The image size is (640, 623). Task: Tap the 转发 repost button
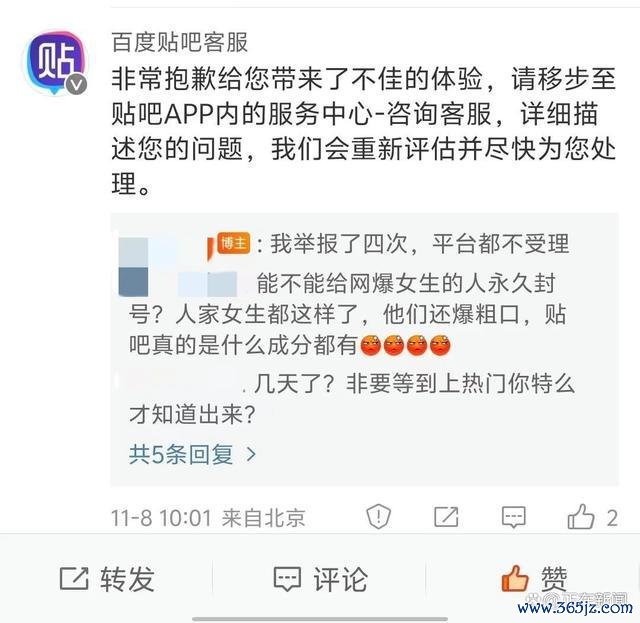[x=107, y=579]
